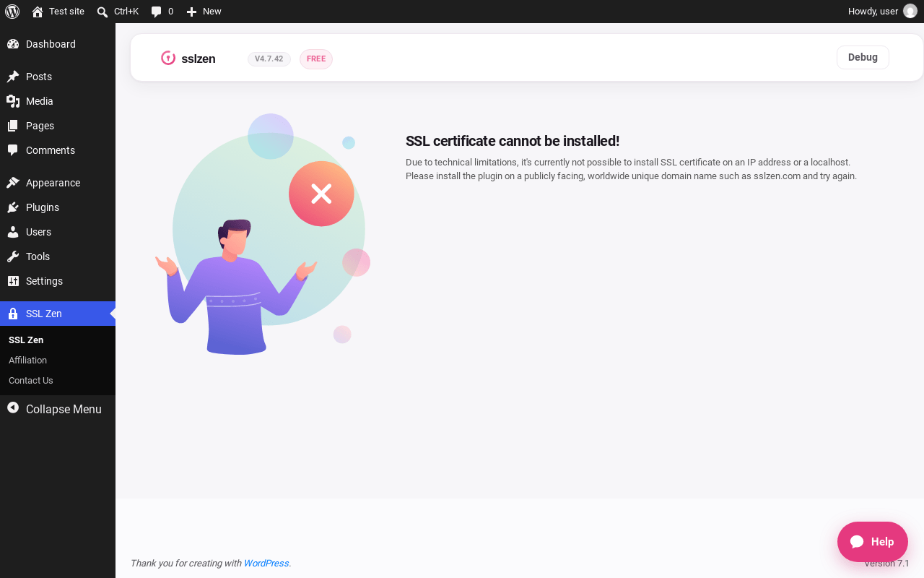Click the WordPress logo icon
The image size is (924, 578).
pyautogui.click(x=12, y=12)
